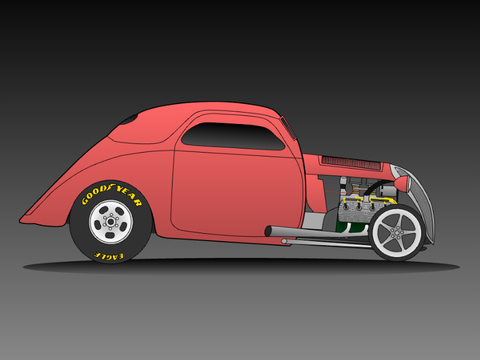480x360 pixels.
Task: Click the small dark rear window on the roof
Action: [130, 119]
